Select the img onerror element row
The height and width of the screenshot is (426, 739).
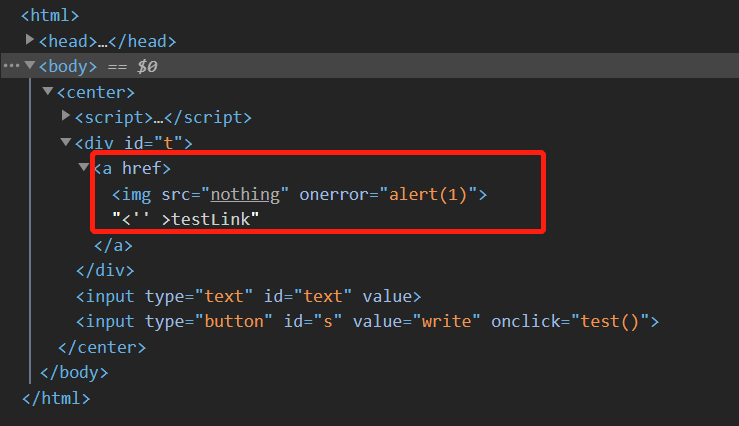click(x=299, y=194)
